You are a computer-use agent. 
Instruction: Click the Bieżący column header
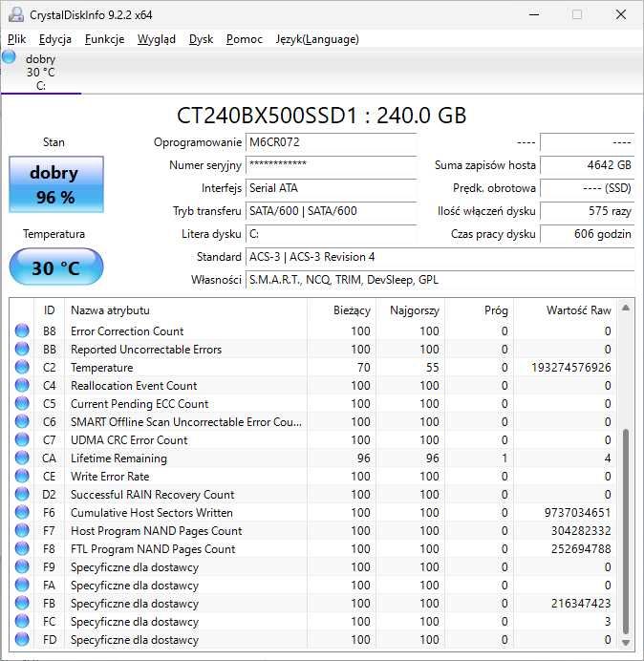[342, 310]
